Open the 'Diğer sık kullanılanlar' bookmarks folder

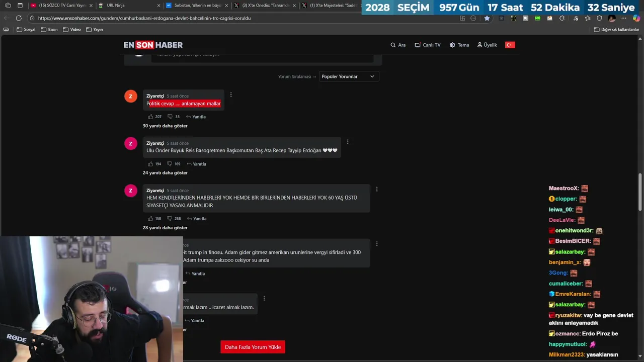tap(616, 29)
